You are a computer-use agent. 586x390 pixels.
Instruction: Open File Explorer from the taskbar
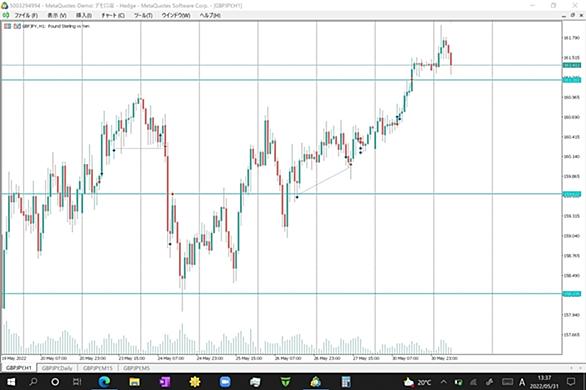tap(135, 382)
